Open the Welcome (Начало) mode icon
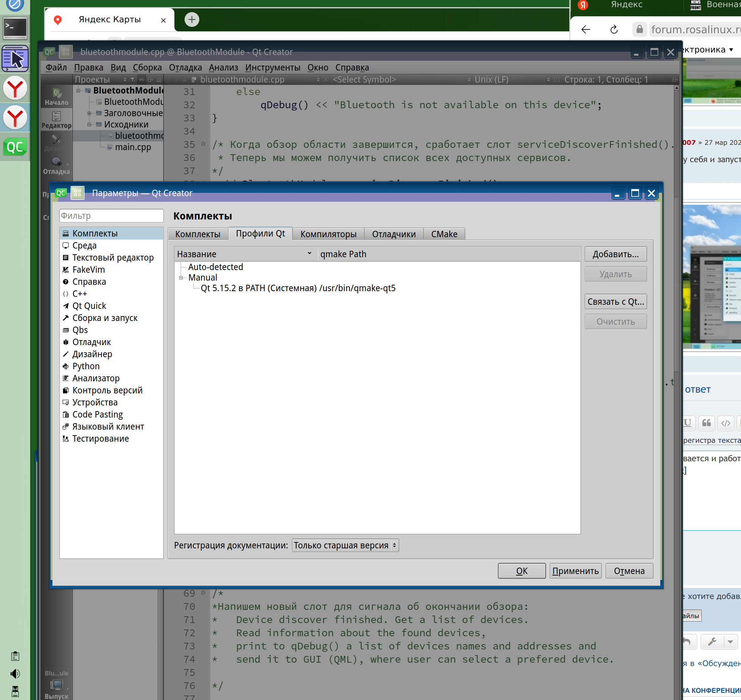 coord(56,96)
